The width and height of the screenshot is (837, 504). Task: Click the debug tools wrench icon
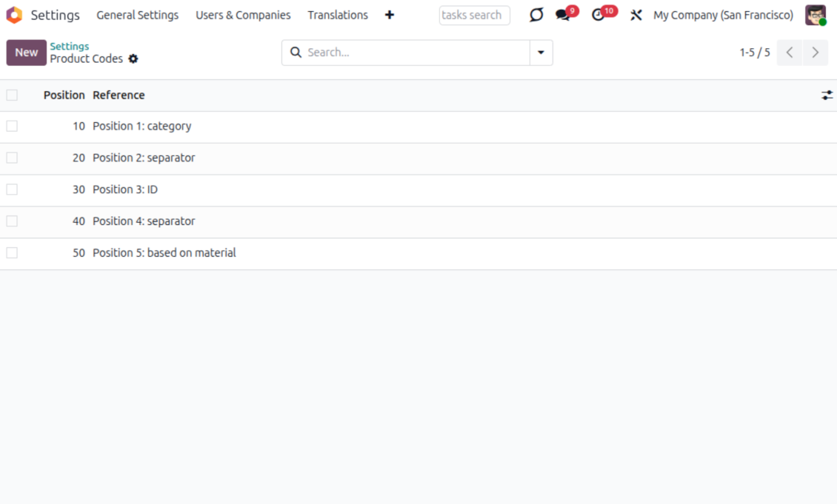click(636, 16)
